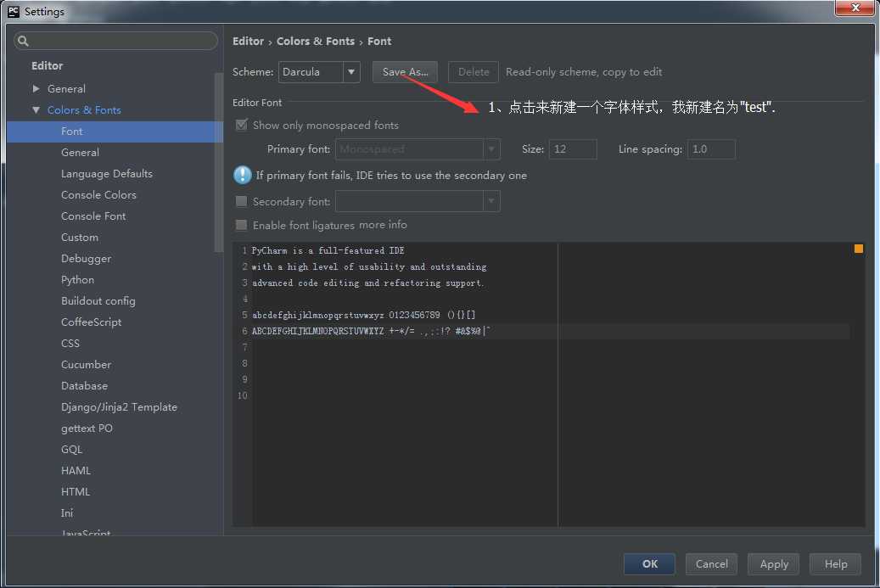Click the search magnifier icon in settings
880x588 pixels.
23,41
